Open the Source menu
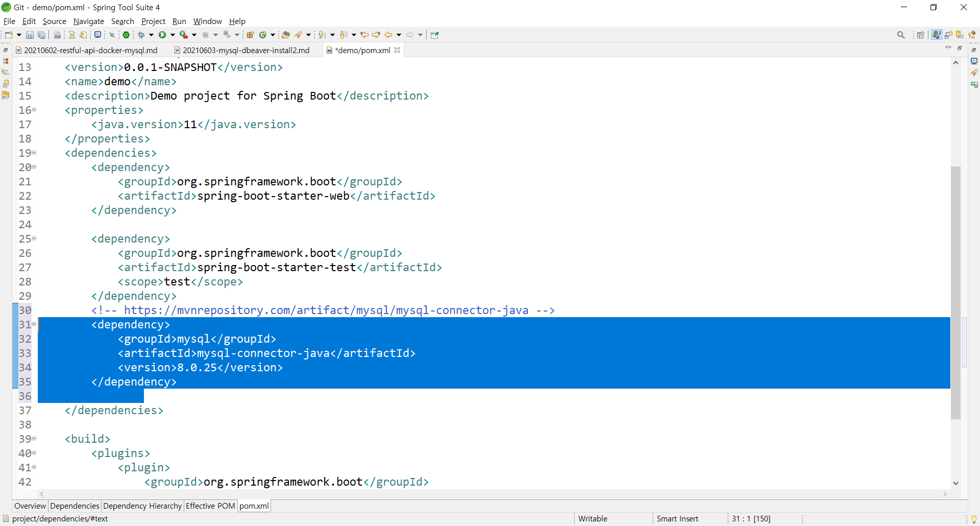This screenshot has width=980, height=526. pyautogui.click(x=54, y=21)
